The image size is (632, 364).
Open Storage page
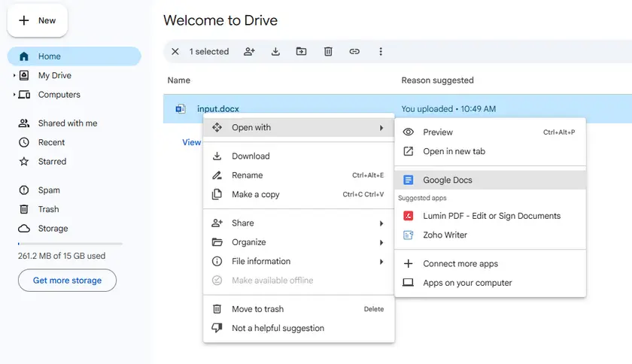click(53, 229)
